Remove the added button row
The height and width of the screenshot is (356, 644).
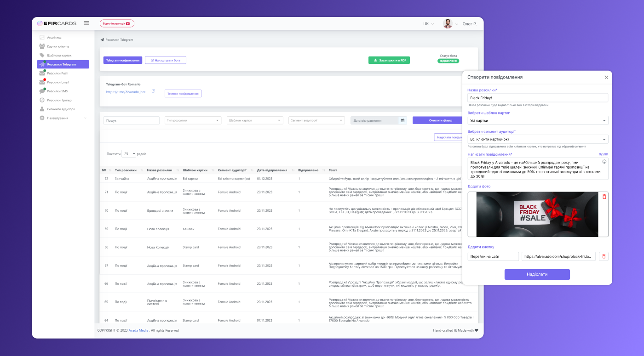(604, 256)
